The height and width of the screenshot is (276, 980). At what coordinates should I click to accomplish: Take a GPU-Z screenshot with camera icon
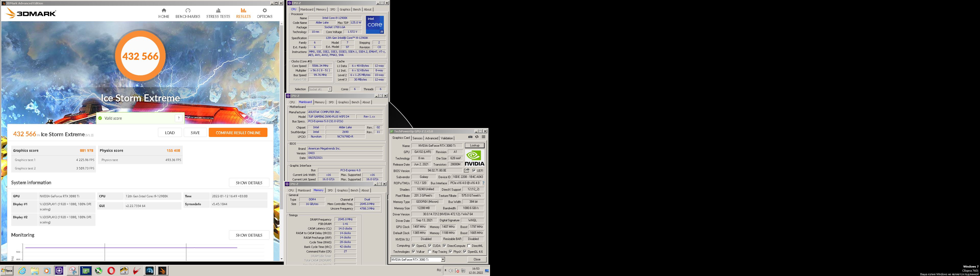point(470,137)
